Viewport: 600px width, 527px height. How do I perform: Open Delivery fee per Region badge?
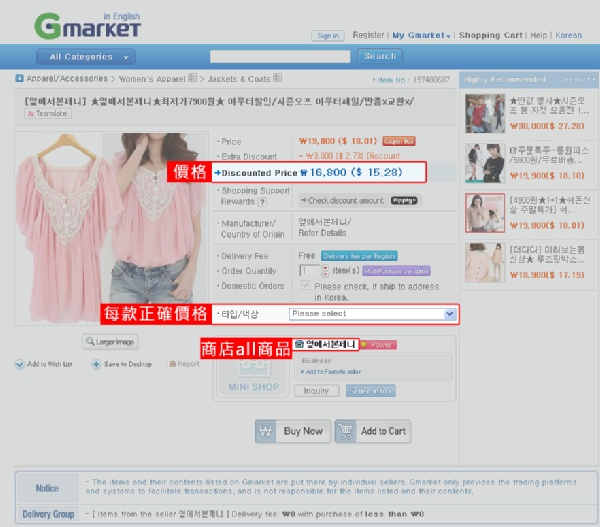(359, 256)
